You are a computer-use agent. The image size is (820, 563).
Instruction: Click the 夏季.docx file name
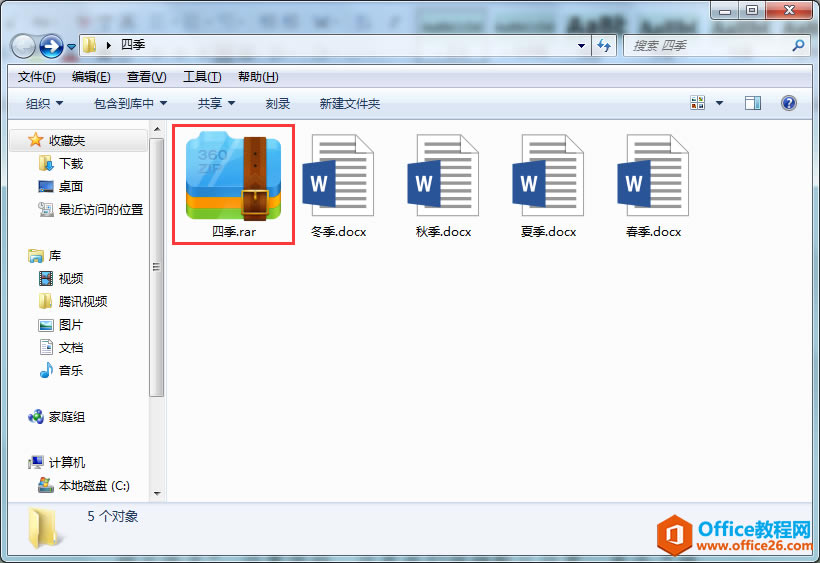[548, 232]
